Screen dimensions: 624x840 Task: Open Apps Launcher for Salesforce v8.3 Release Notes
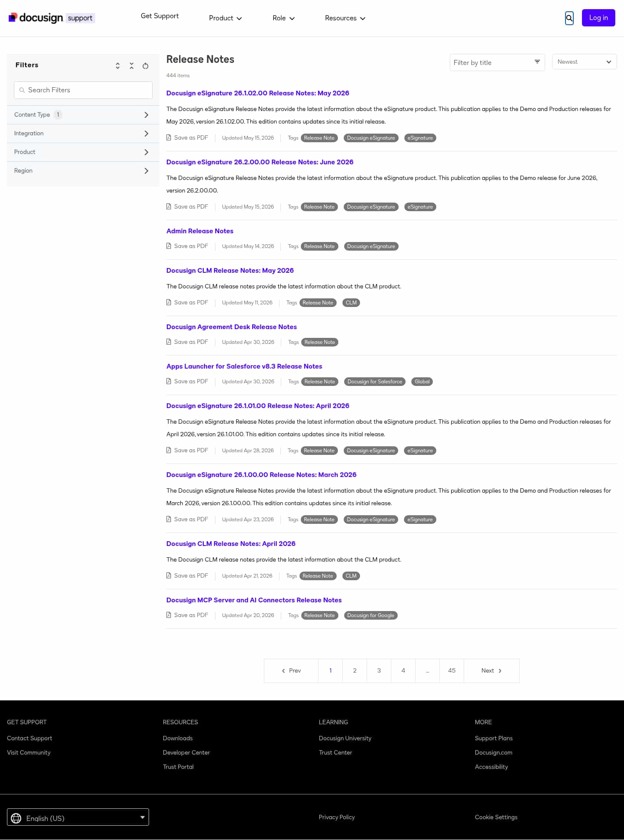(244, 366)
